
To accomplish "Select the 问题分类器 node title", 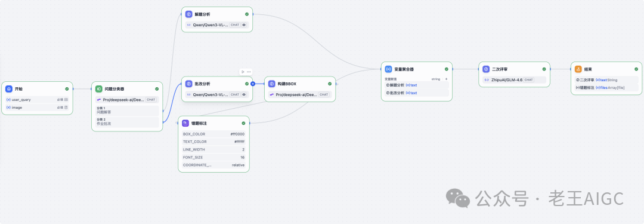I will pyautogui.click(x=114, y=88).
